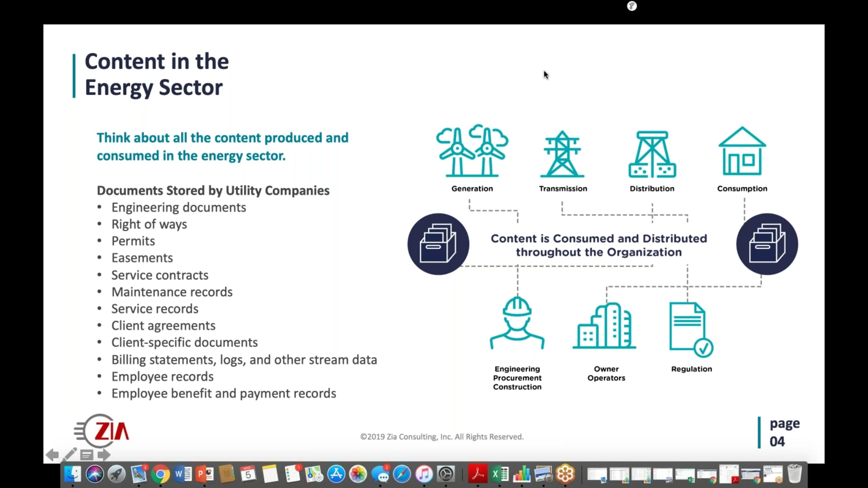
Task: Open Messages app with badge
Action: click(x=380, y=474)
